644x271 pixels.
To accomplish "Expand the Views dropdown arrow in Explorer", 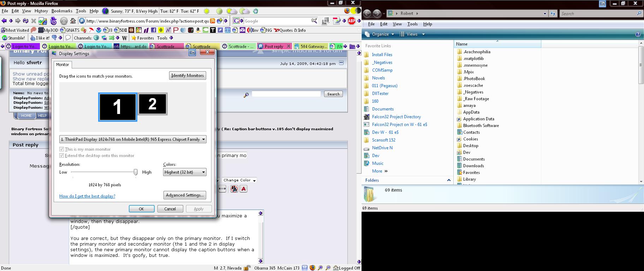I will pyautogui.click(x=423, y=34).
